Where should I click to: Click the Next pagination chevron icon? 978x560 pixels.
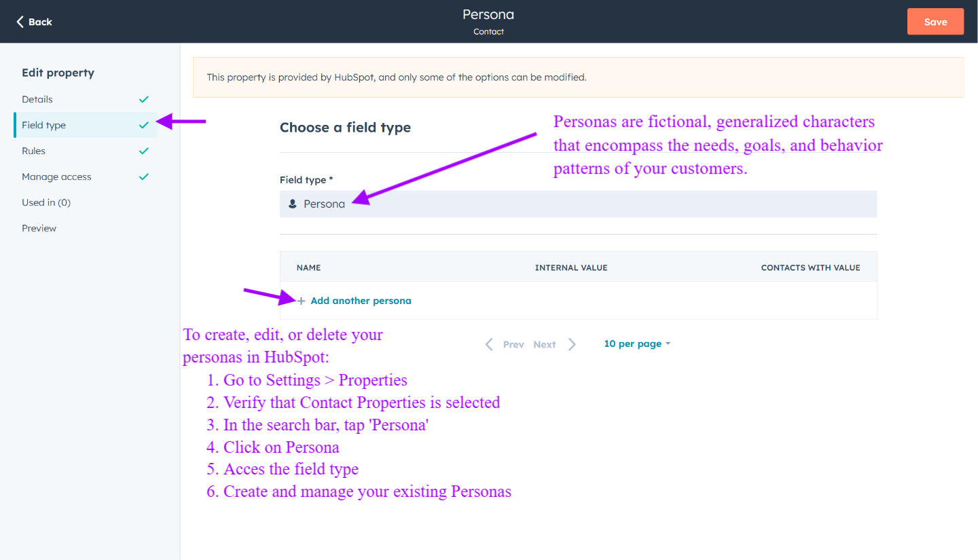click(x=572, y=343)
